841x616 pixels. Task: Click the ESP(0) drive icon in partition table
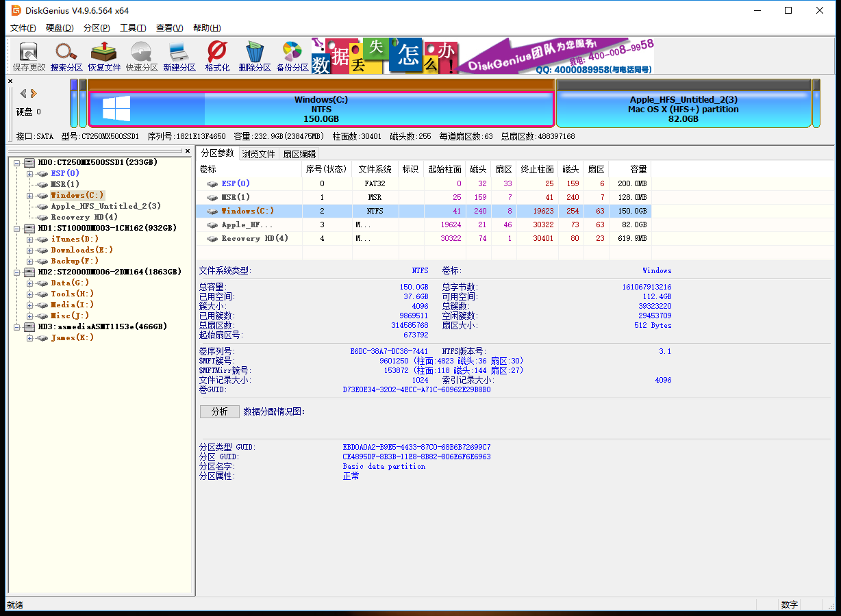click(212, 183)
